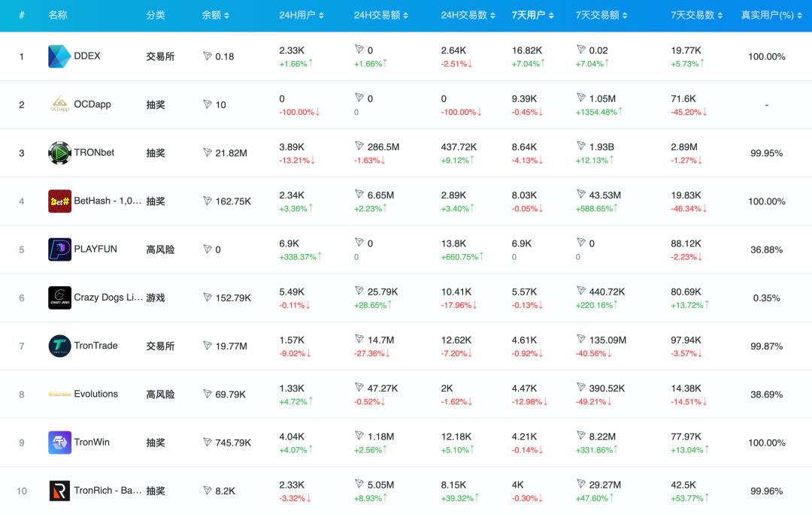The height and width of the screenshot is (514, 812).
Task: Sort by 7天交易额 column arrows
Action: pyautogui.click(x=625, y=16)
